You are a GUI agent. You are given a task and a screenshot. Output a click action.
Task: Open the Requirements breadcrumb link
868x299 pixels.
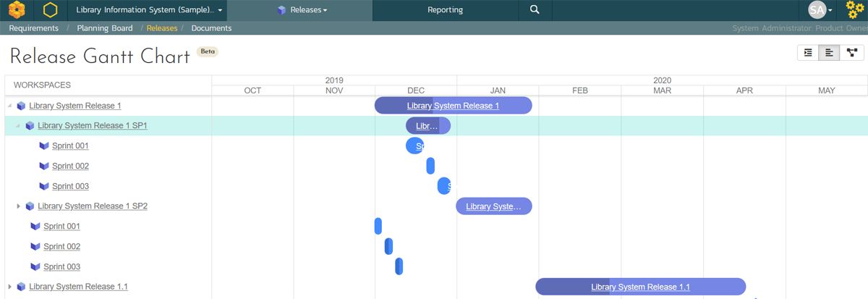33,28
